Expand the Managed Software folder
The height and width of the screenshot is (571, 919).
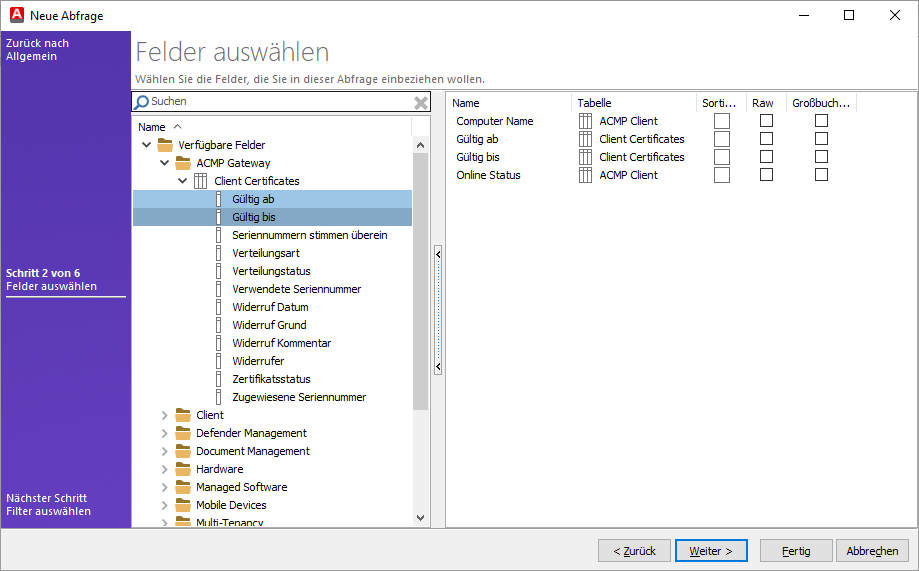(x=165, y=487)
